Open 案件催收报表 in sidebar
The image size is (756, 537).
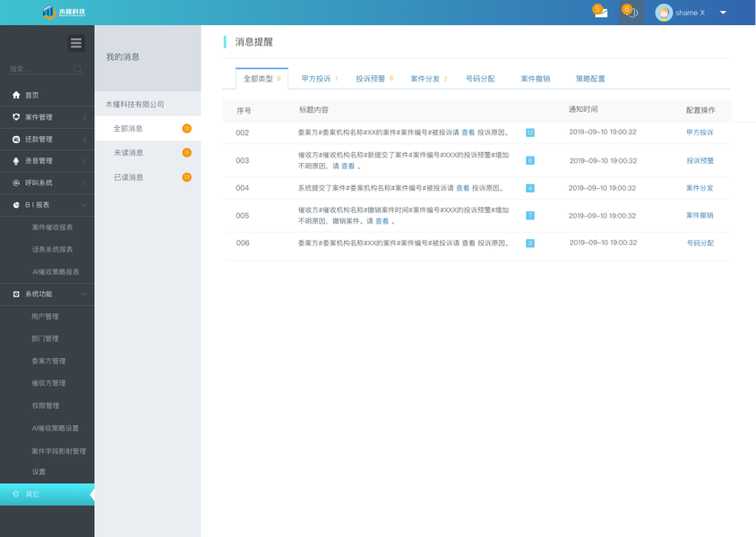click(53, 227)
